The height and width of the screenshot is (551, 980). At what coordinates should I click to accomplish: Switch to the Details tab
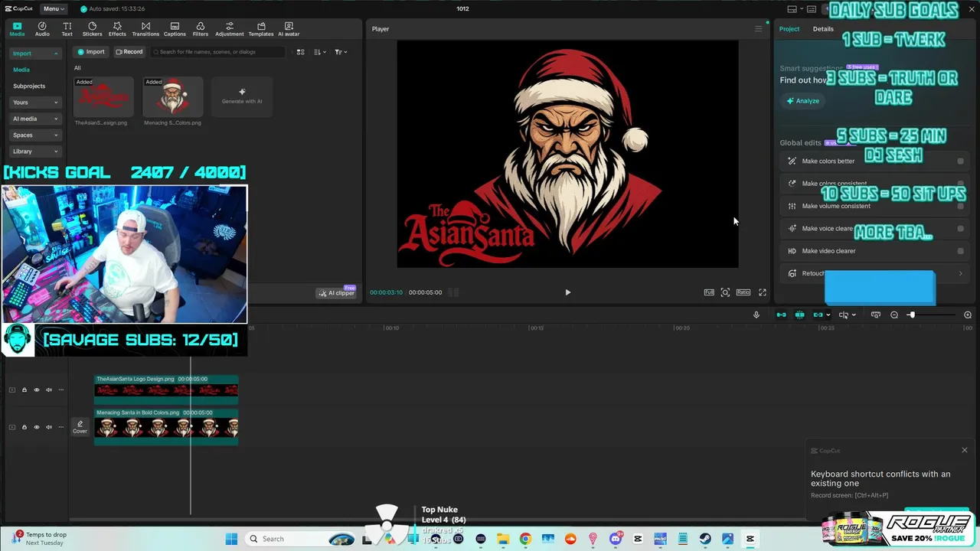(823, 29)
